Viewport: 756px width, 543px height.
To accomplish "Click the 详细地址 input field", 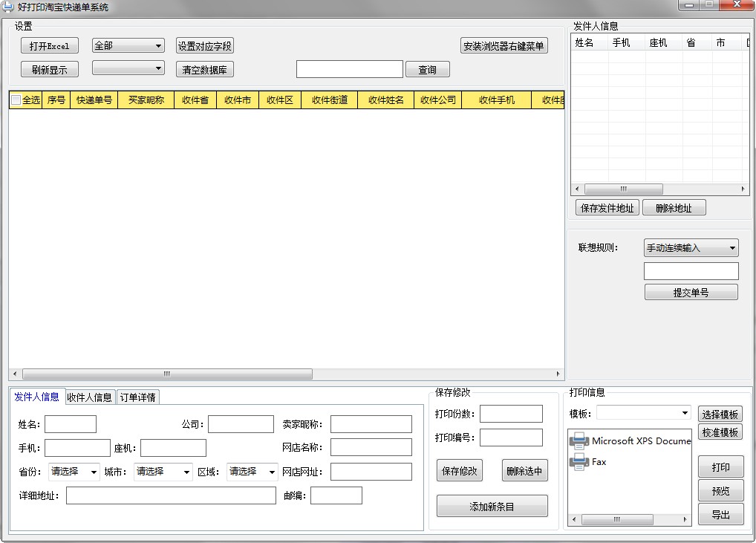I will [x=171, y=495].
